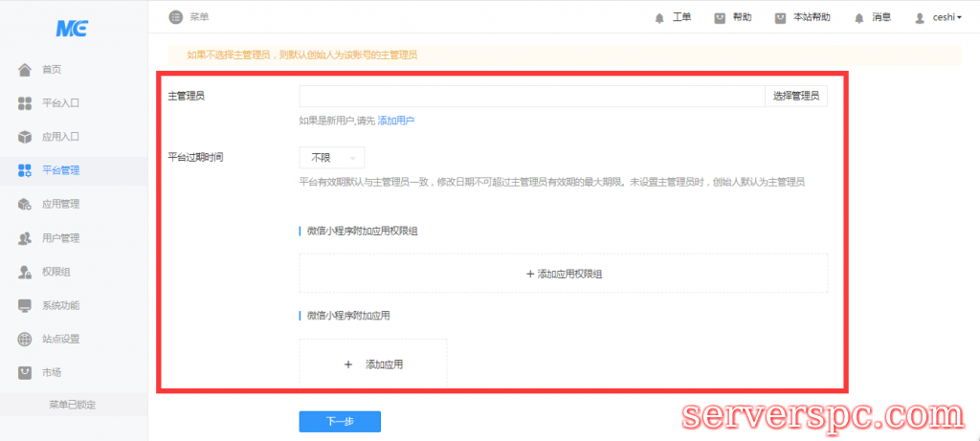Screen dimensions: 980x441
Task: Click the bell icon beside 消息
Action: (x=859, y=18)
